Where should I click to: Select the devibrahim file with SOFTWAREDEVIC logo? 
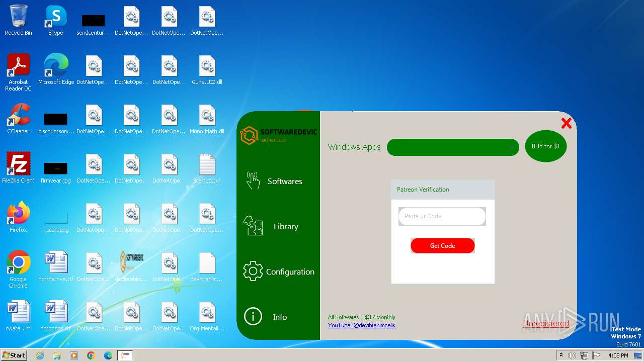[x=131, y=266]
